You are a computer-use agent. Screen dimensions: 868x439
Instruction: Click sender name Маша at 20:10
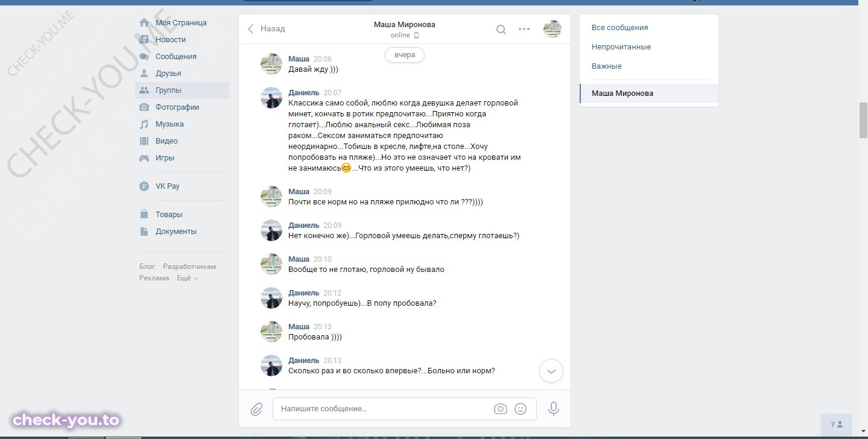click(x=299, y=259)
